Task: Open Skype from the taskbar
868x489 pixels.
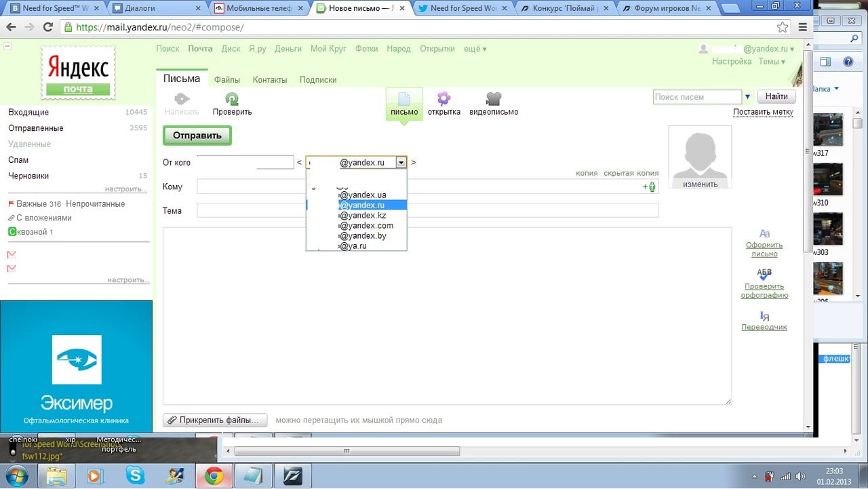Action: [135, 476]
